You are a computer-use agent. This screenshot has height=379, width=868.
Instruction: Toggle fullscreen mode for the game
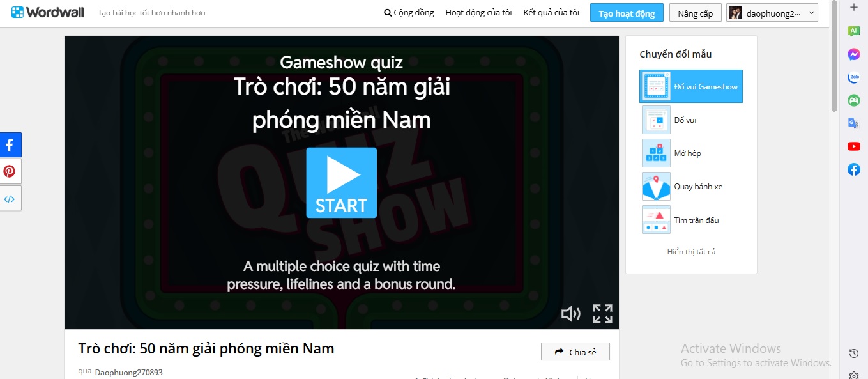602,313
